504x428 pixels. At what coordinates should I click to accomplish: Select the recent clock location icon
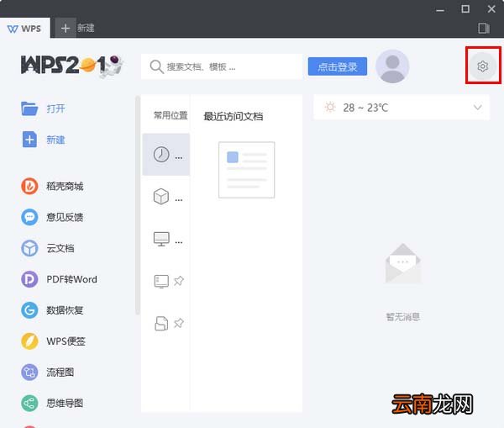tap(161, 154)
